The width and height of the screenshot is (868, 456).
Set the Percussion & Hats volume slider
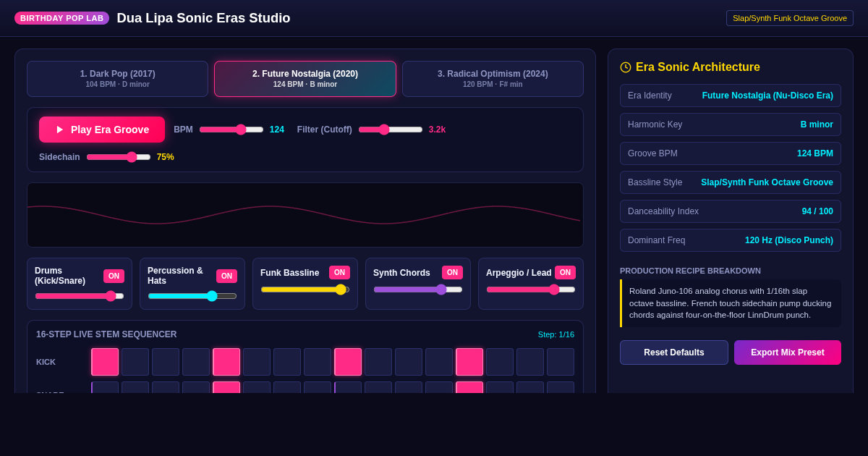coord(192,295)
